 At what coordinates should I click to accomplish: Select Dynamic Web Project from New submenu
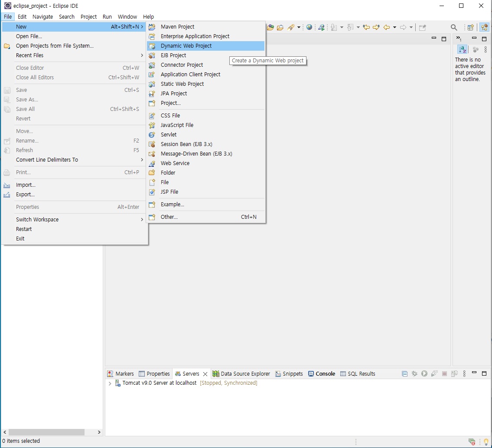205,46
